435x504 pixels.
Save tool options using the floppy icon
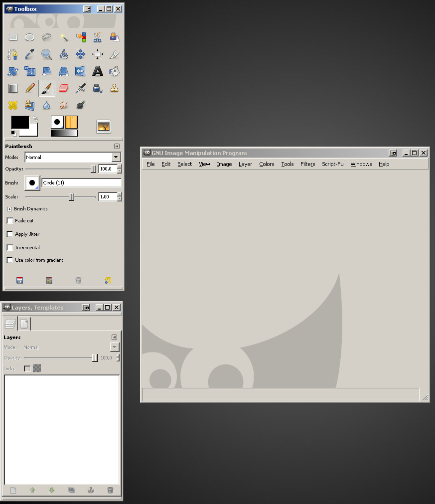[19, 281]
